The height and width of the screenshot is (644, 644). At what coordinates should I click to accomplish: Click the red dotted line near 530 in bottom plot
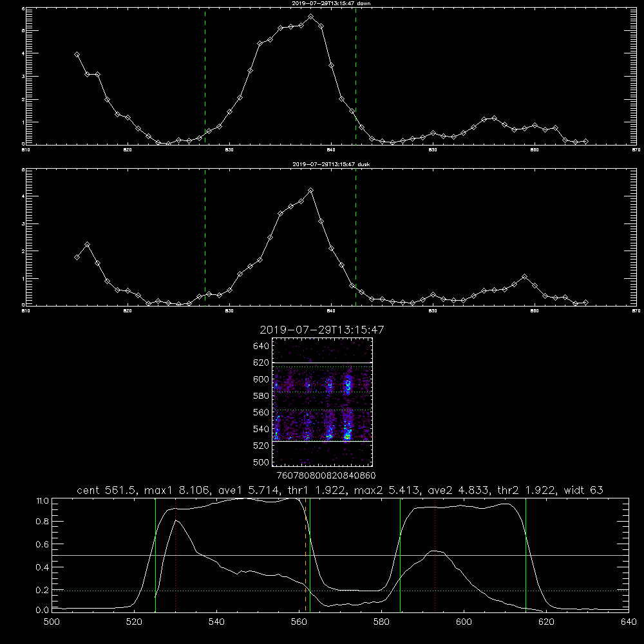(x=175, y=554)
